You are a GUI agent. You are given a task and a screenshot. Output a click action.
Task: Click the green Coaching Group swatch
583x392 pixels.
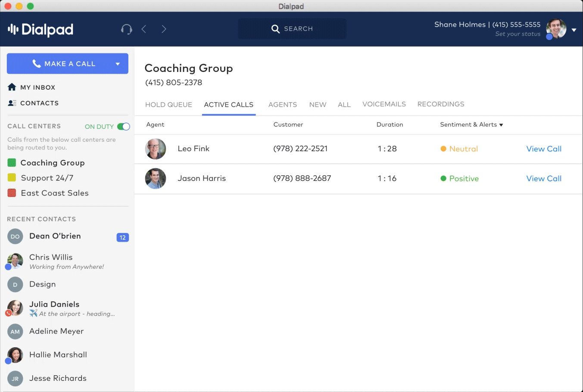[12, 162]
